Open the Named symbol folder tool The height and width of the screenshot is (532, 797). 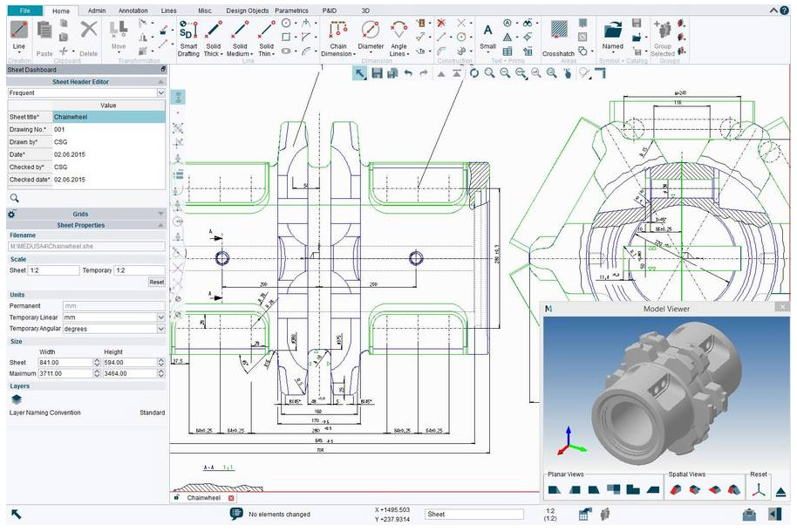[x=612, y=35]
